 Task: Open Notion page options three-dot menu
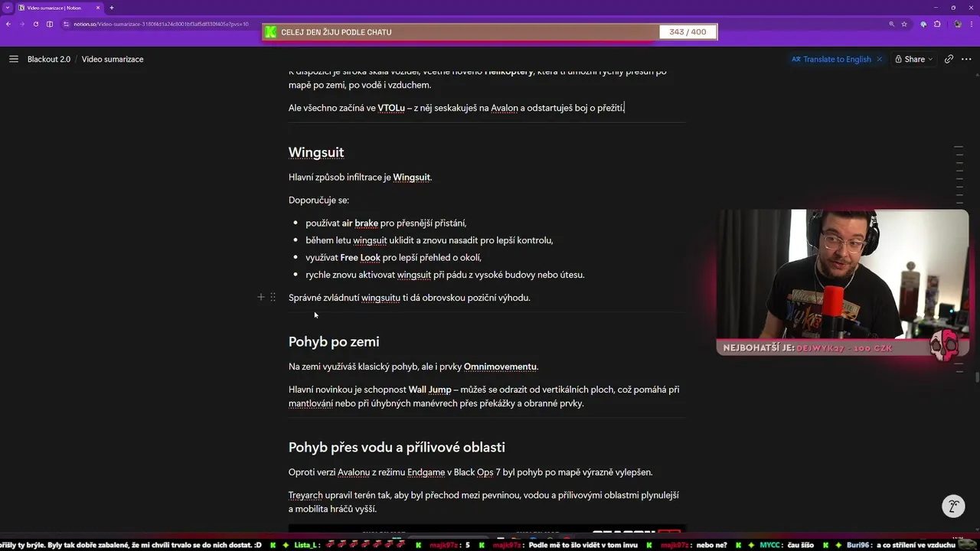coord(966,59)
